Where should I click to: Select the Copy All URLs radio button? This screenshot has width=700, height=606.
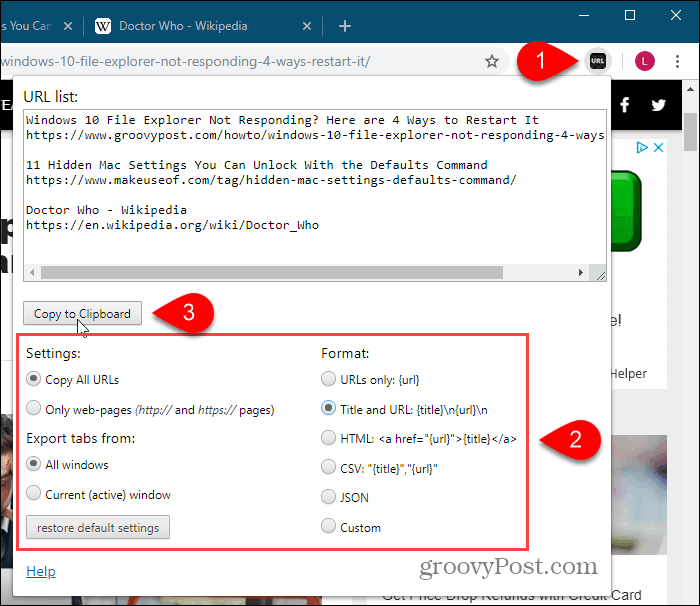pyautogui.click(x=33, y=379)
